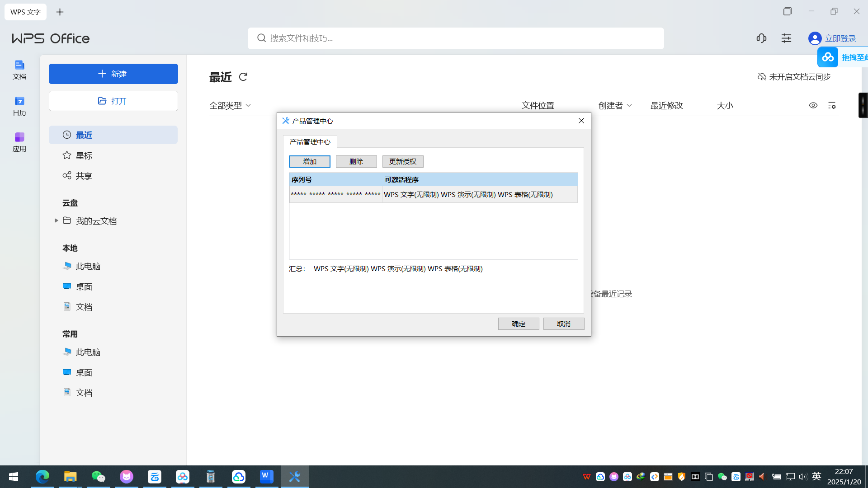Click the WPS configuration tool taskbar icon
Image resolution: width=868 pixels, height=488 pixels.
pyautogui.click(x=295, y=477)
